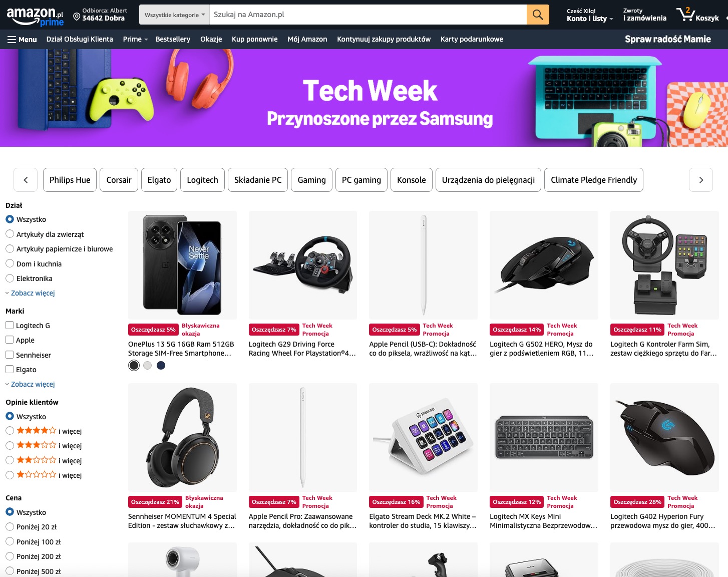Open the Wszystkie kategorie search dropdown
728x577 pixels.
tap(174, 15)
